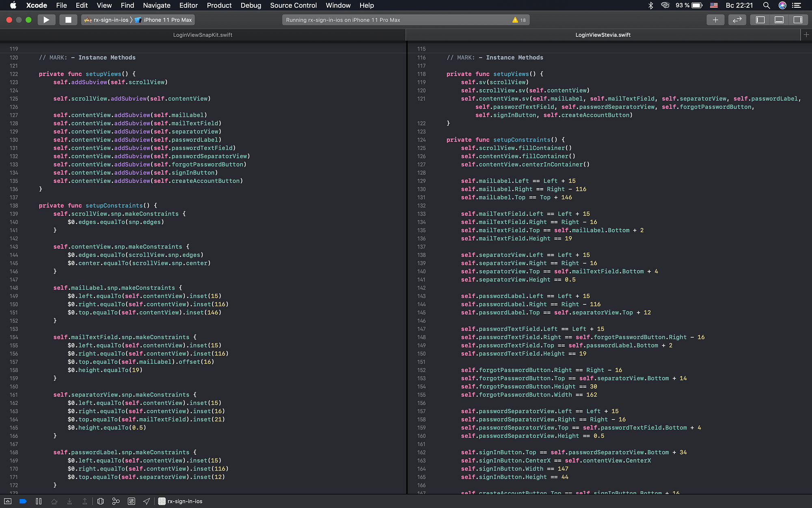
Task: Click the Library plus button in toolbar
Action: coord(715,20)
